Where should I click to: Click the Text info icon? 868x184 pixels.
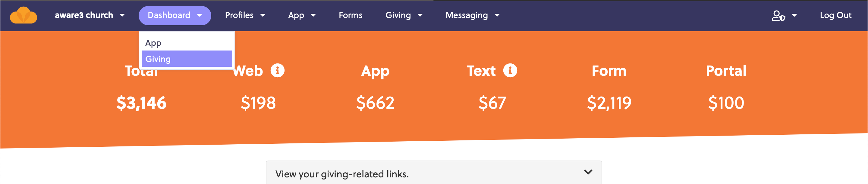[511, 71]
